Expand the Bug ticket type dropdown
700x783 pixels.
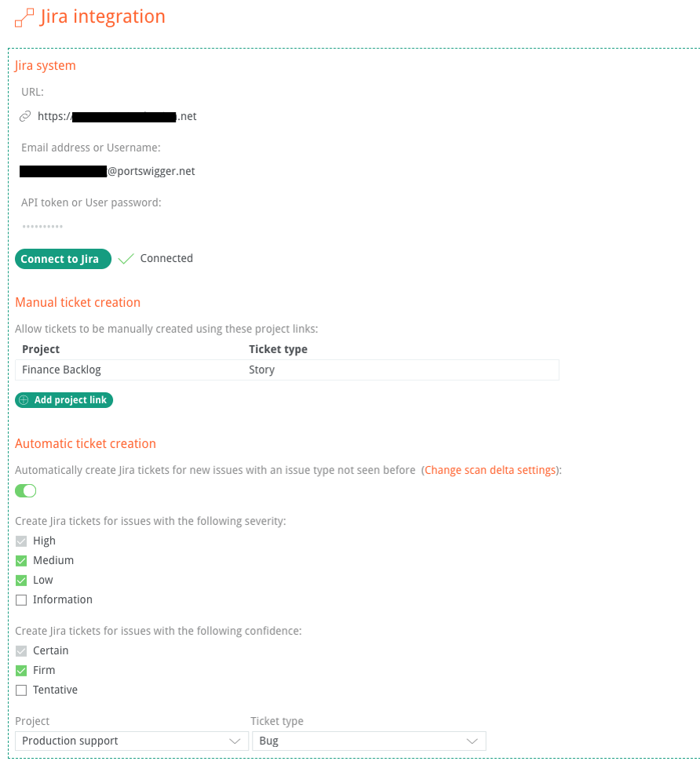coord(369,741)
